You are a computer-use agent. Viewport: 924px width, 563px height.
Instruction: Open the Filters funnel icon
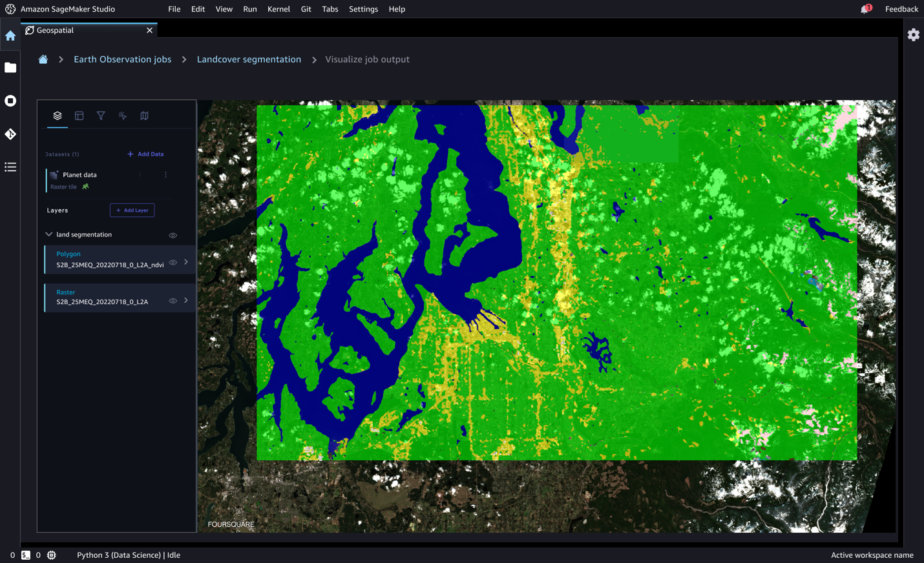101,116
